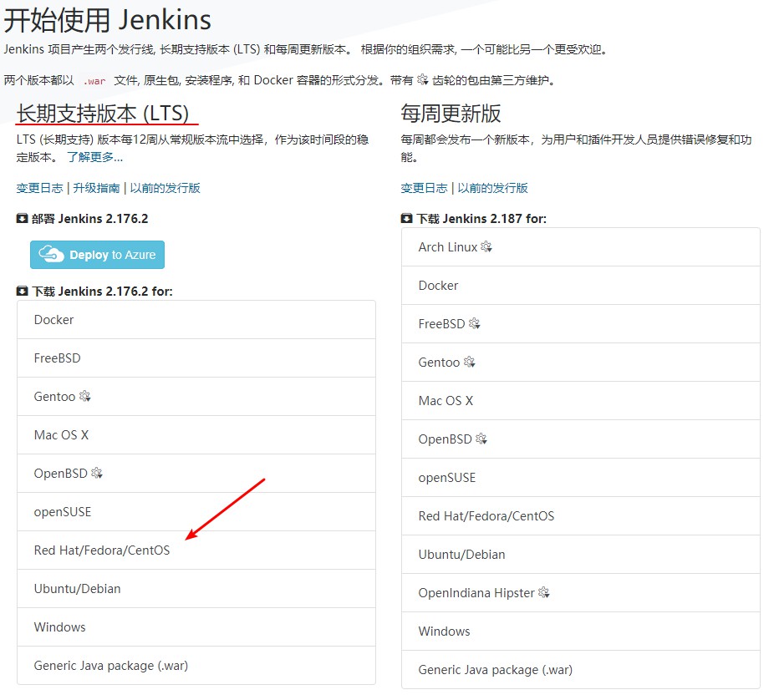
Task: Click gear icon beside weekly FreeBSD
Action: point(475,323)
